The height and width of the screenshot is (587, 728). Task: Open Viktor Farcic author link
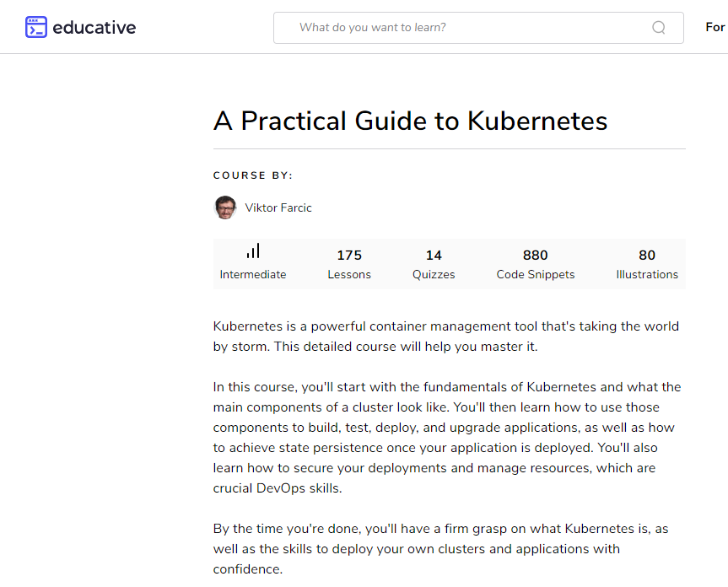(278, 207)
